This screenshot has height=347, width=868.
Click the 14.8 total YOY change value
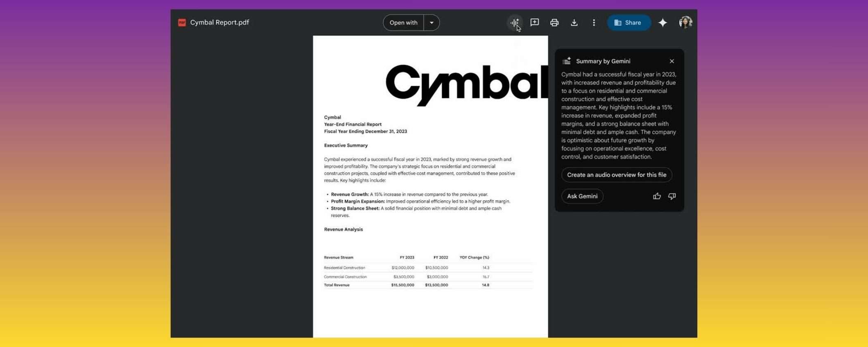(x=486, y=285)
